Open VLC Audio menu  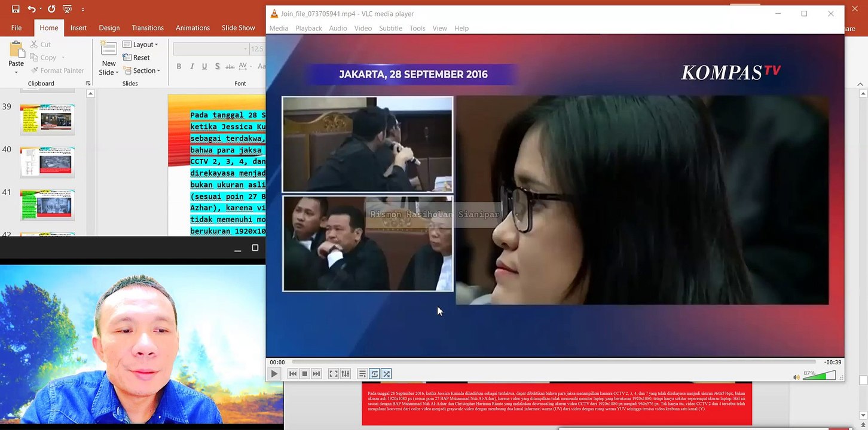point(338,28)
